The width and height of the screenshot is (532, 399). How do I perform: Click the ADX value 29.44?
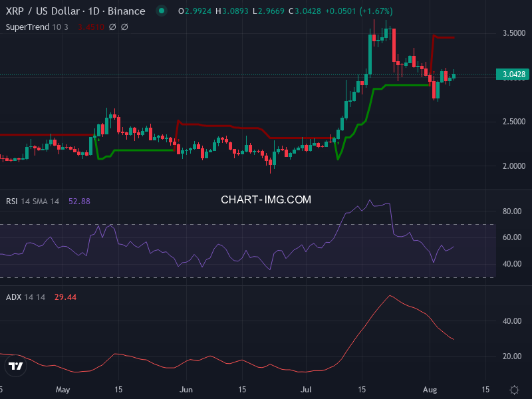[65, 297]
